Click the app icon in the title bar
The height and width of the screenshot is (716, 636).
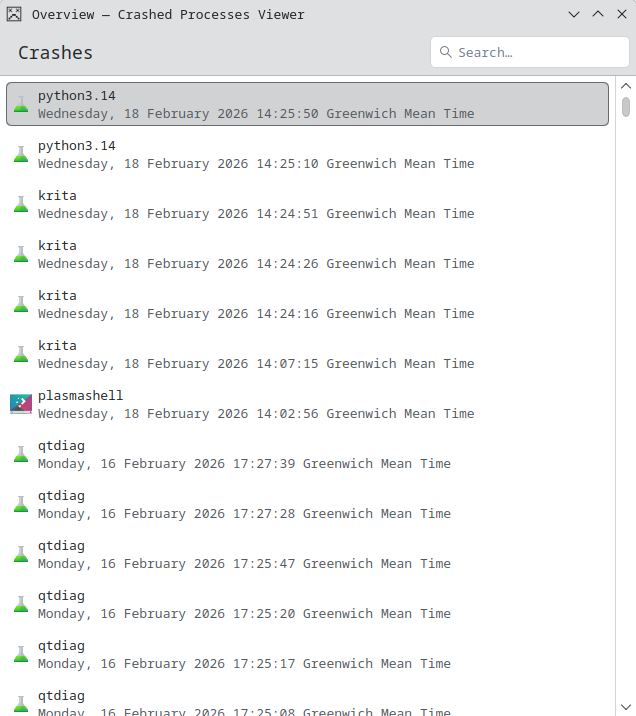[13, 14]
